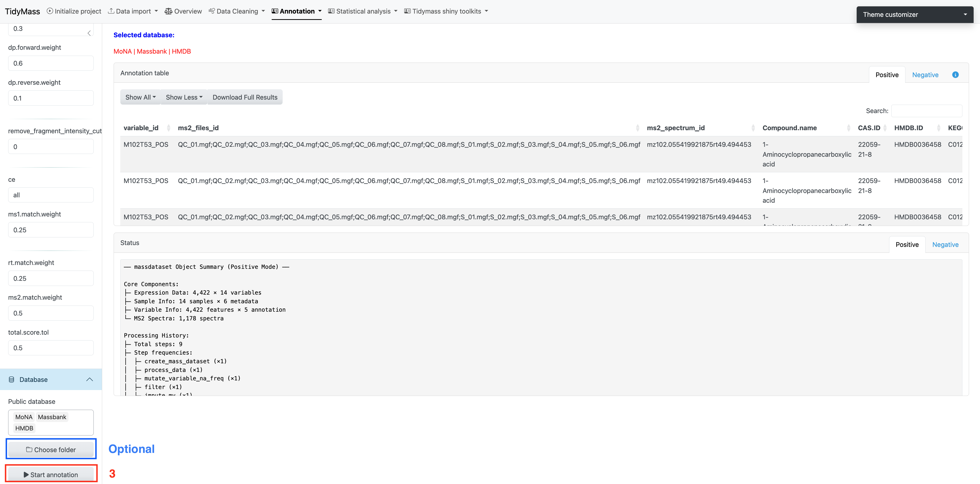Click the KEGG.ID column header

click(955, 128)
